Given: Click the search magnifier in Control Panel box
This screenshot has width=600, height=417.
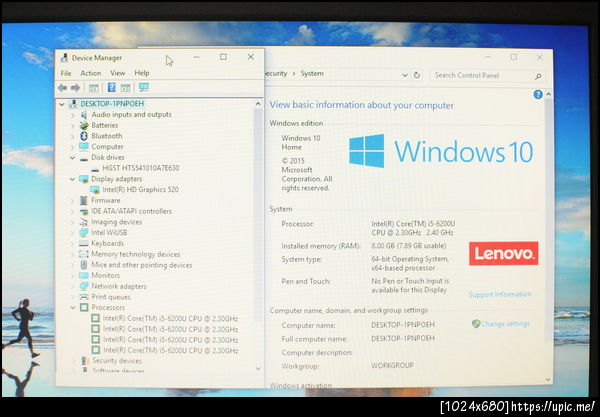Looking at the screenshot, I should click(x=538, y=76).
